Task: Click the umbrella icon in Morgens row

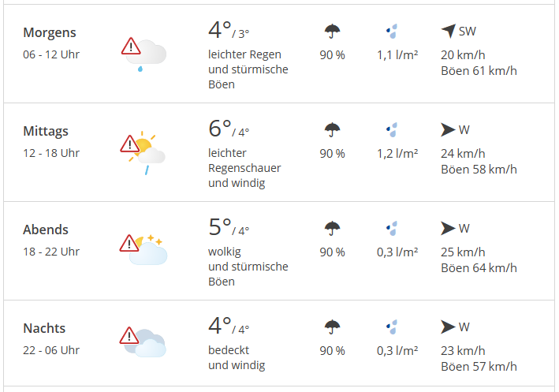Action: (332, 32)
